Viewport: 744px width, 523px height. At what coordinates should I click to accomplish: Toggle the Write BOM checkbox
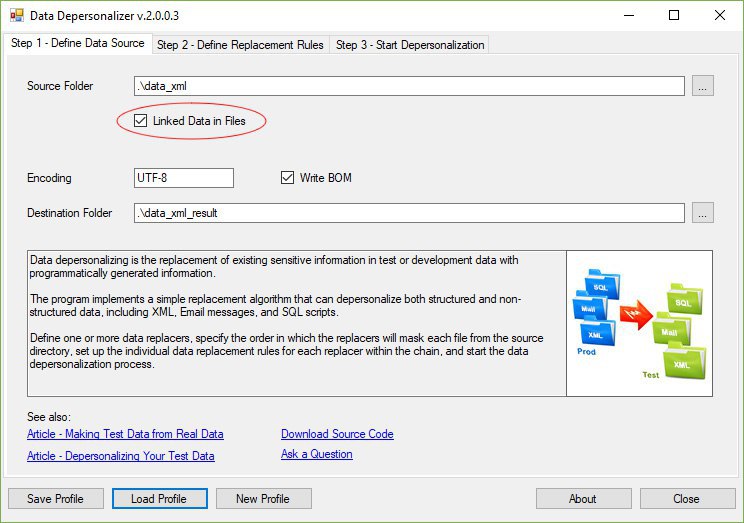(x=287, y=177)
